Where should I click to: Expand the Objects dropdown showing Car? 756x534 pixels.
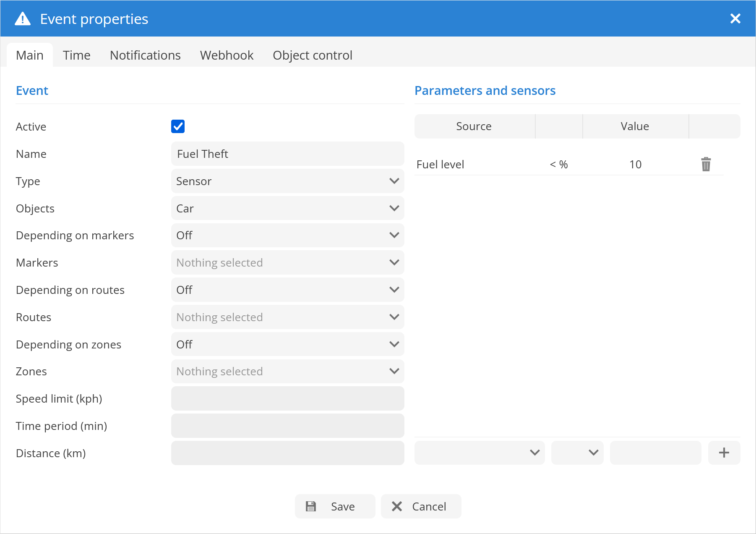tap(287, 208)
